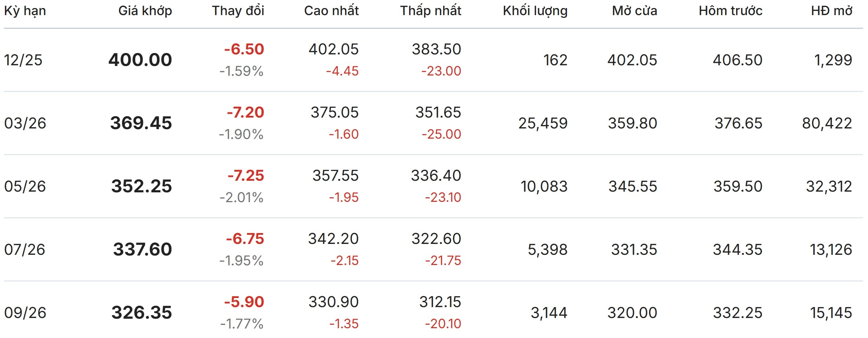This screenshot has width=868, height=338.
Task: Click the open interest value 13,126
Action: [x=831, y=250]
